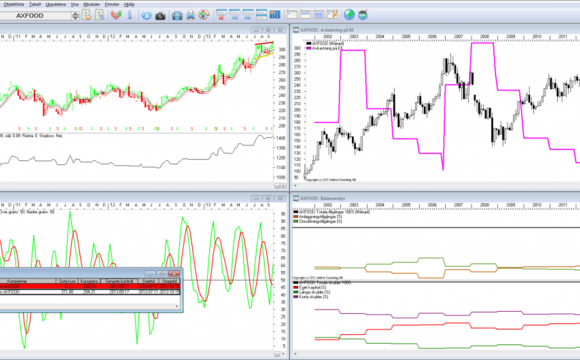Open the Fönster menu
The image size is (580, 360).
pos(112,4)
